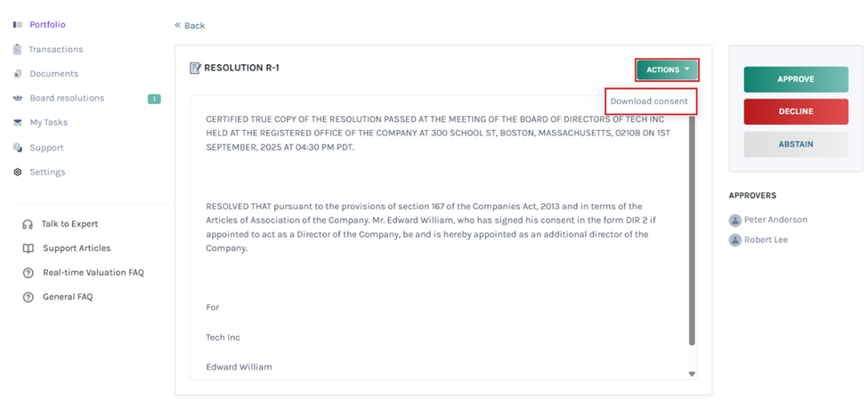Select Download consent from the menu
Viewport: 868px width, 400px height.
click(x=649, y=102)
